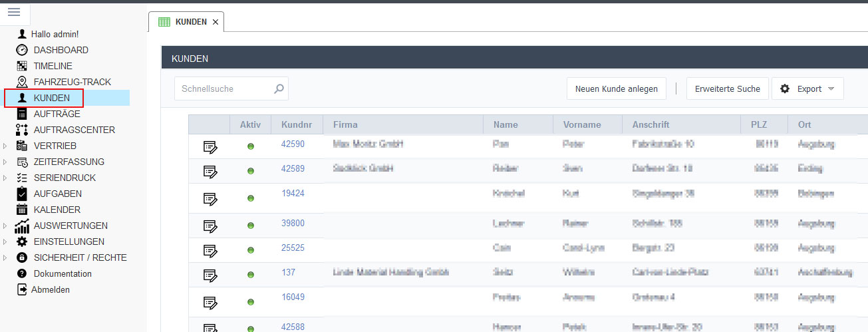868x332 pixels.
Task: Click the edit icon for customer 19424
Action: coord(210,198)
